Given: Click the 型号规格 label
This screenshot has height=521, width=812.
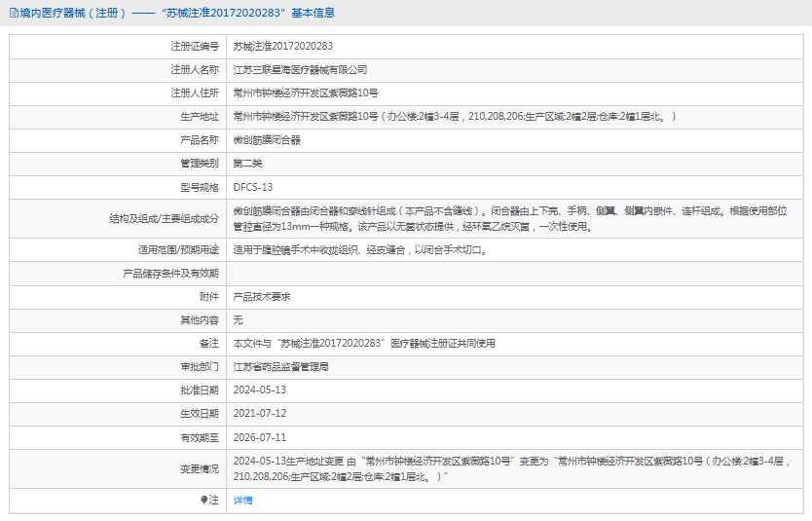Looking at the screenshot, I should (x=200, y=188).
